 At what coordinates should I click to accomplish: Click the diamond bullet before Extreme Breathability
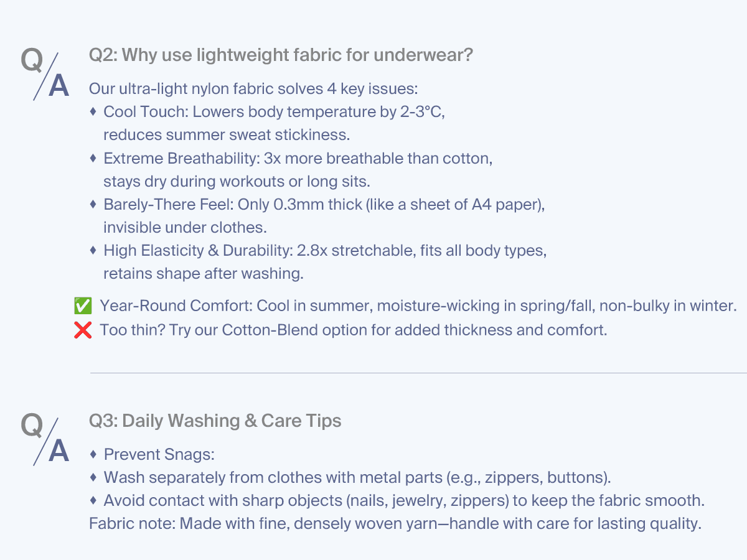93,158
